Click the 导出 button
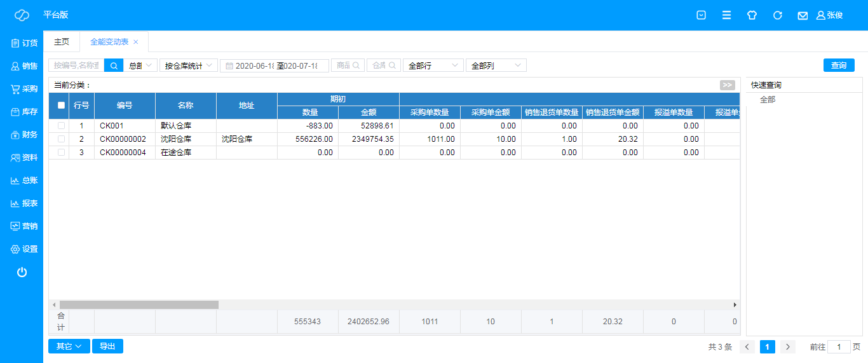Image resolution: width=868 pixels, height=363 pixels. point(107,346)
